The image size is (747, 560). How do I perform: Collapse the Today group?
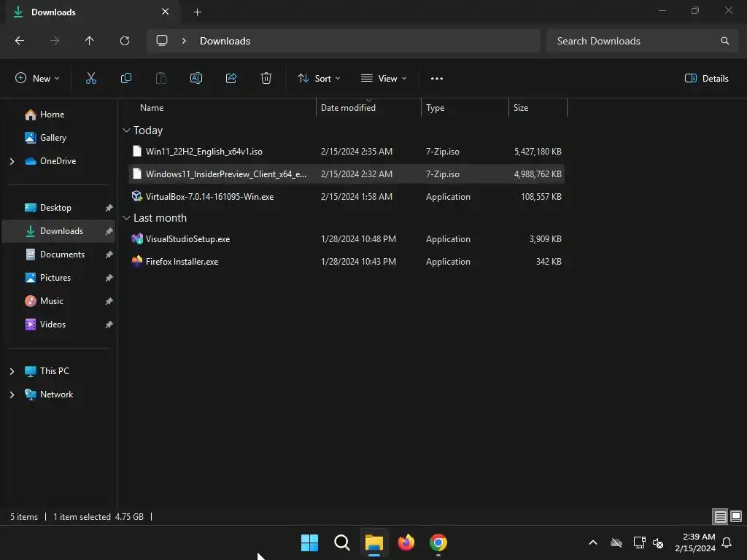[126, 131]
